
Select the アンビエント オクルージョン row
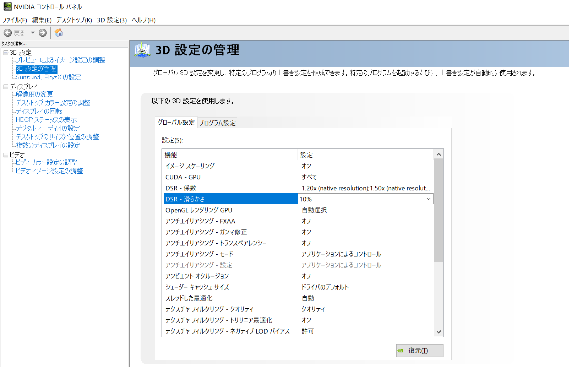click(x=298, y=276)
